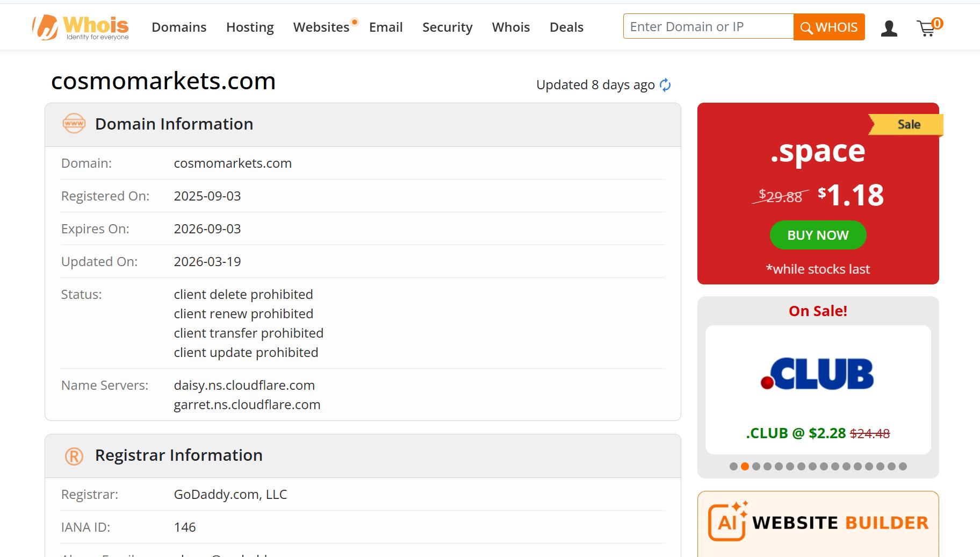This screenshot has width=980, height=557.
Task: Click name server garret.ns.cloudflare.com
Action: tap(247, 404)
